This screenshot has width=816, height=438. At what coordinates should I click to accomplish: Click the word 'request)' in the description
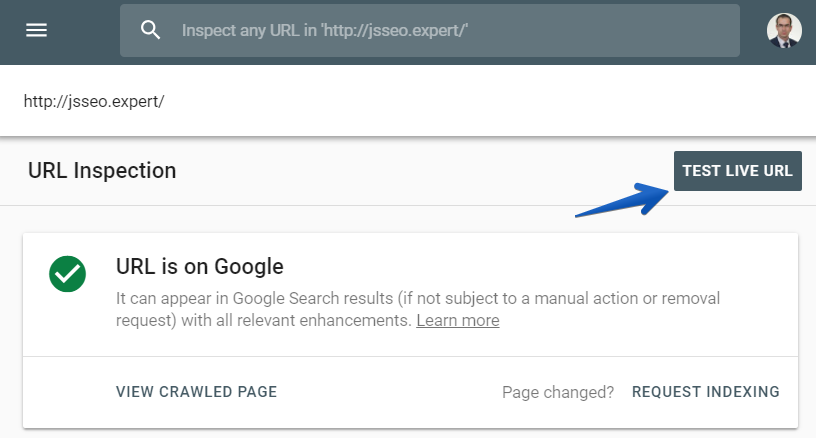pyautogui.click(x=146, y=321)
